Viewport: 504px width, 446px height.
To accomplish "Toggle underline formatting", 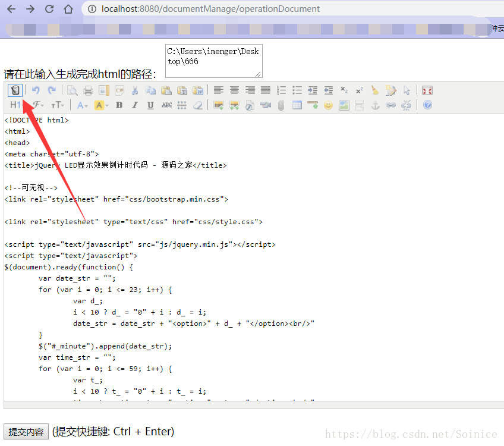I will coord(150,105).
